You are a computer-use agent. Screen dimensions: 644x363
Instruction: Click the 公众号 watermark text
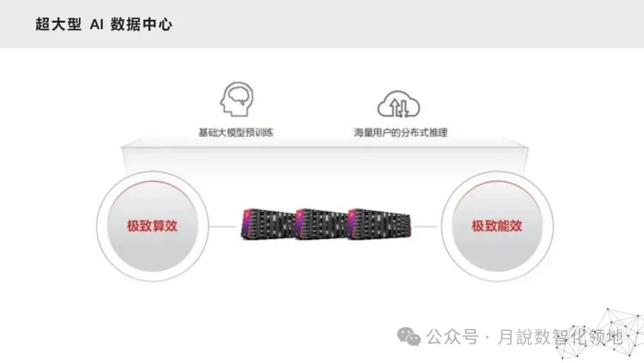point(452,337)
